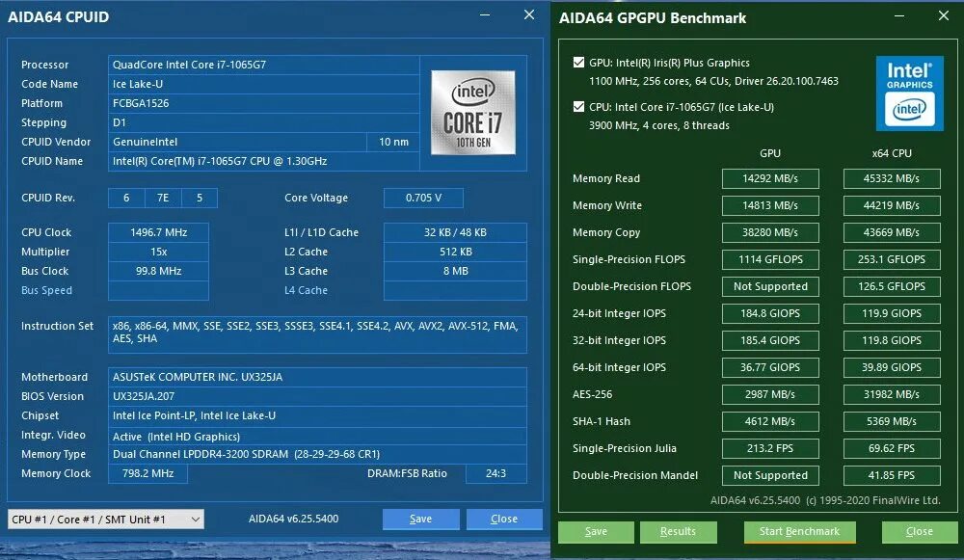Click Save in the CPUID window
The width and height of the screenshot is (964, 560).
click(x=420, y=519)
